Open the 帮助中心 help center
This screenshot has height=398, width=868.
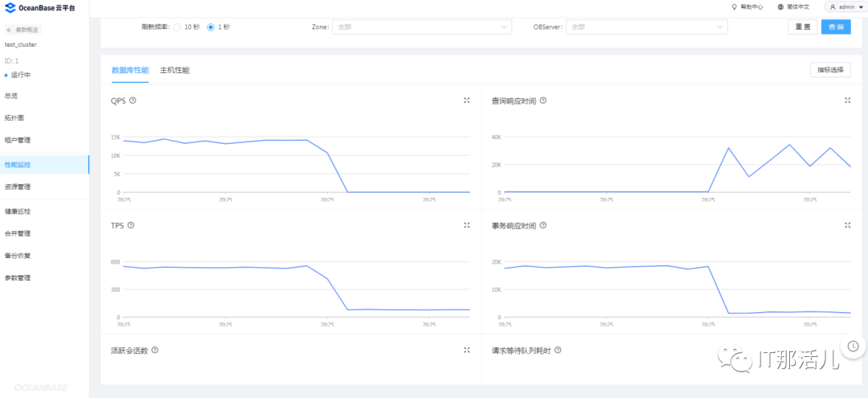point(747,6)
